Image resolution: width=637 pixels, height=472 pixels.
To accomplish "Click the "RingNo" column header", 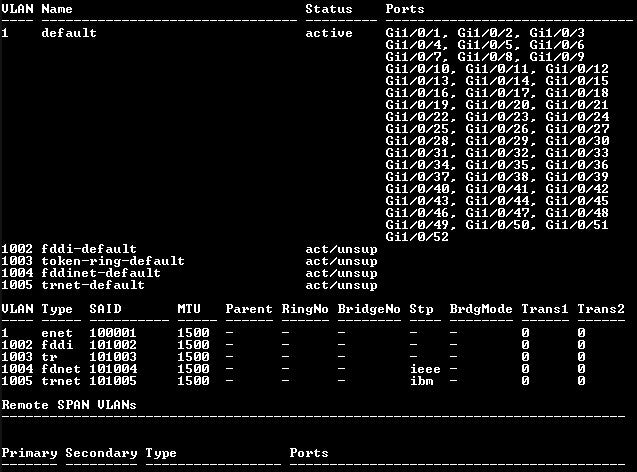I will click(x=305, y=309).
